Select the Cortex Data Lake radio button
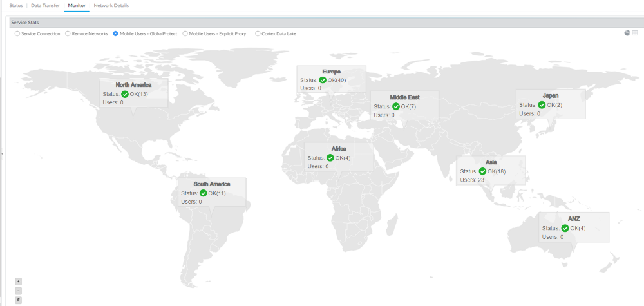The width and height of the screenshot is (644, 306). [x=258, y=33]
